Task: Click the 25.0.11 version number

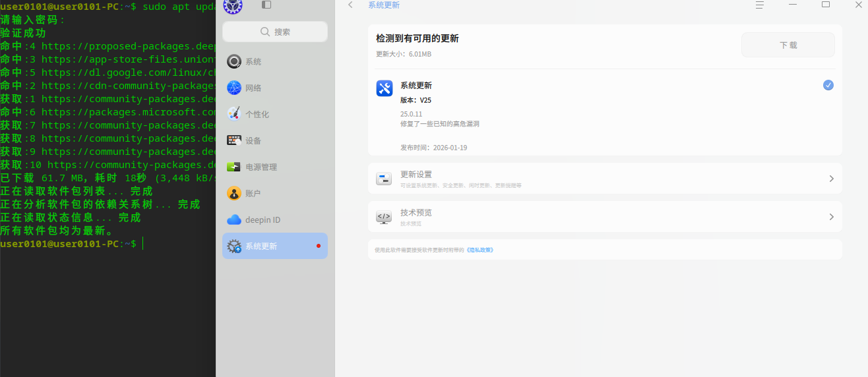Action: click(411, 114)
